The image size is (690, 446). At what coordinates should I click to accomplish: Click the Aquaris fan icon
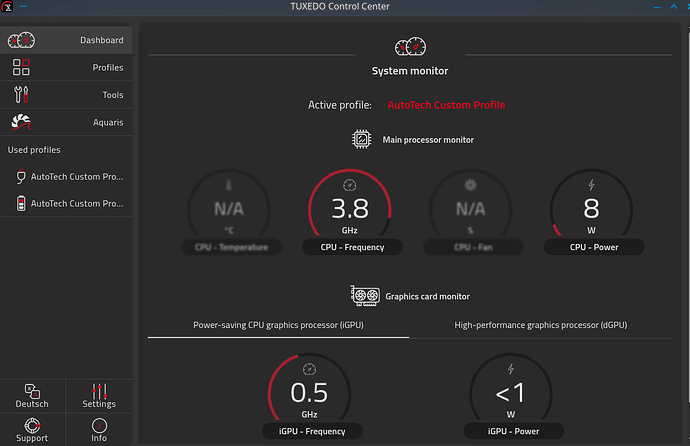tap(21, 122)
